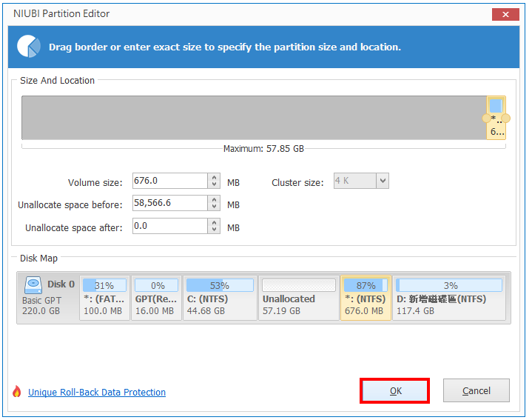532x420 pixels.
Task: Click the Cancel button
Action: click(477, 391)
